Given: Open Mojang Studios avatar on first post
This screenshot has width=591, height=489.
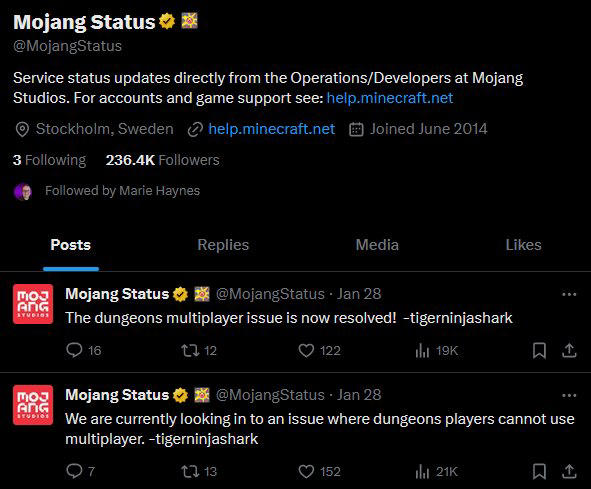Looking at the screenshot, I should [33, 304].
